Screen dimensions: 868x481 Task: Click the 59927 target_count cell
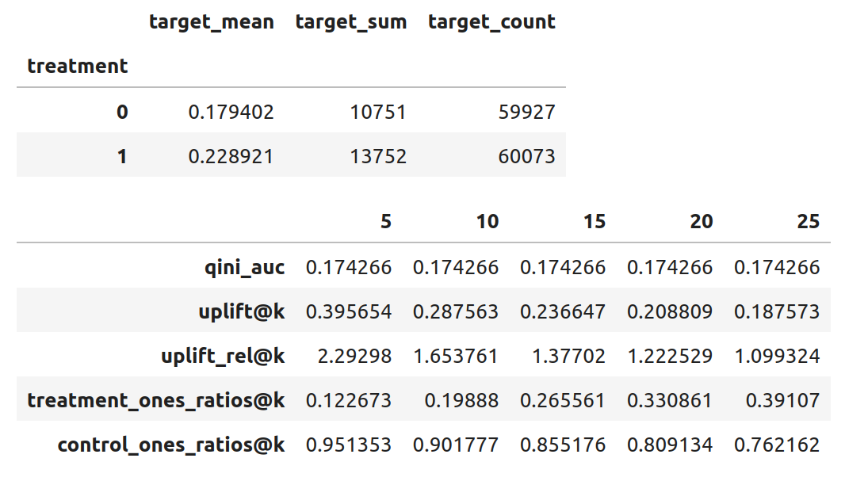click(527, 113)
